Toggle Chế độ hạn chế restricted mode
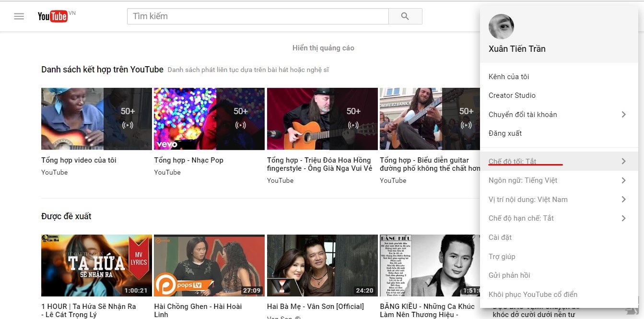644x319 pixels. click(x=521, y=218)
